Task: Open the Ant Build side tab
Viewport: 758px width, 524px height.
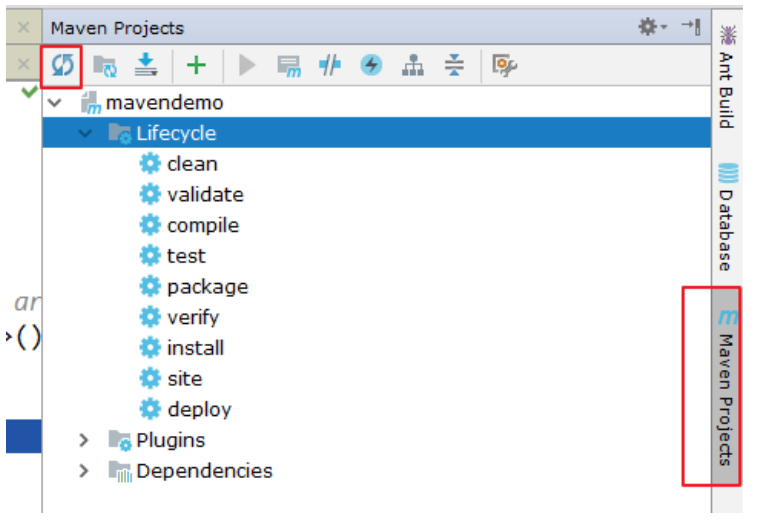Action: [x=727, y=77]
